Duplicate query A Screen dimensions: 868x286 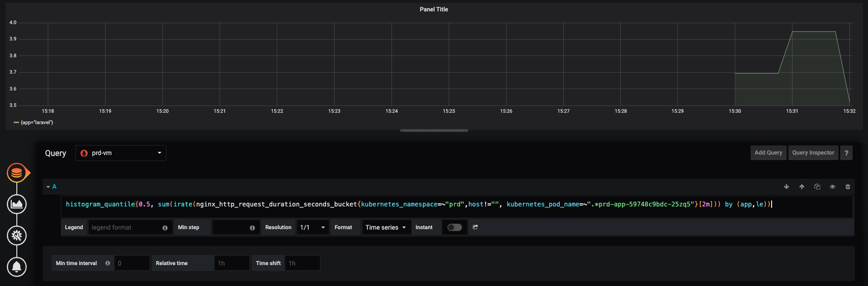[x=817, y=187]
